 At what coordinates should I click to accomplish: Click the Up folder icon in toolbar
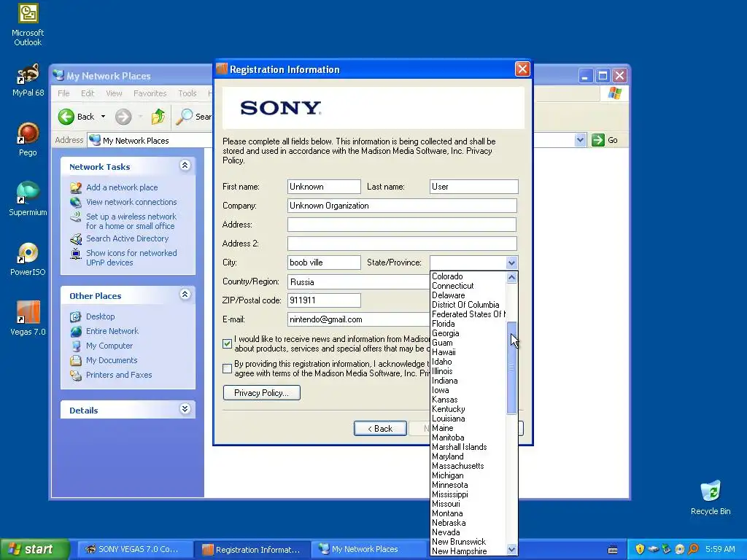click(x=158, y=117)
